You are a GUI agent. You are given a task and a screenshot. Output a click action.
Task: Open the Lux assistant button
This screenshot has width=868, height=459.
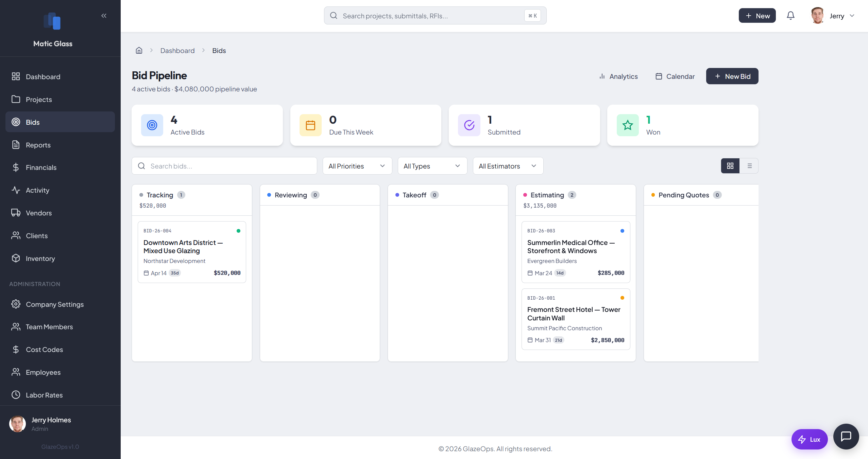(x=809, y=439)
